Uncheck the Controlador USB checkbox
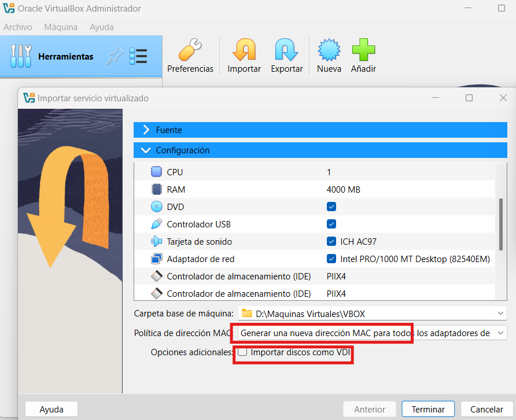This screenshot has height=420, width=516. pos(331,224)
